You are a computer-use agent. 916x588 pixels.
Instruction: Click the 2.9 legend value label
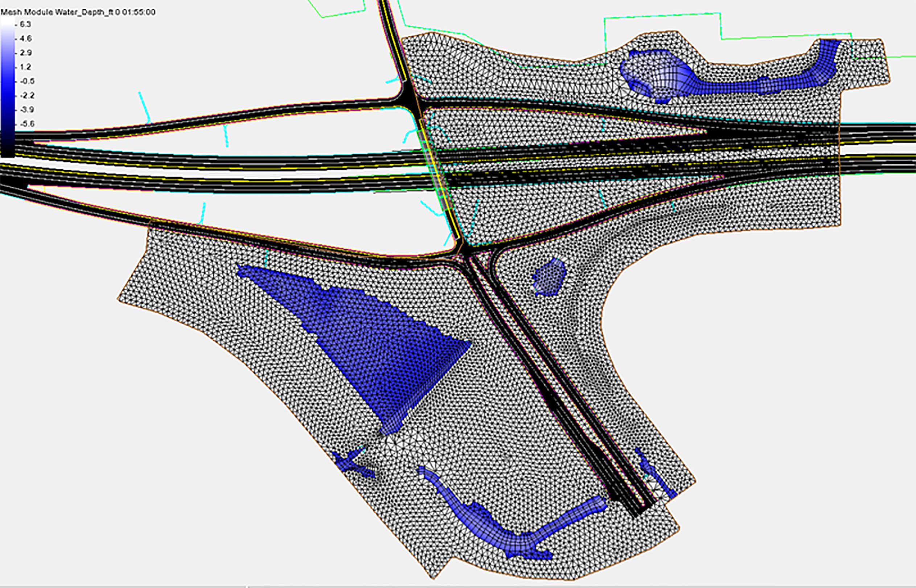pyautogui.click(x=26, y=53)
